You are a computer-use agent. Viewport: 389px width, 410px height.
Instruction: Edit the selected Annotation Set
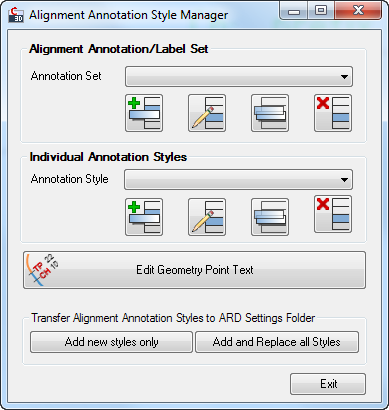[x=207, y=113]
